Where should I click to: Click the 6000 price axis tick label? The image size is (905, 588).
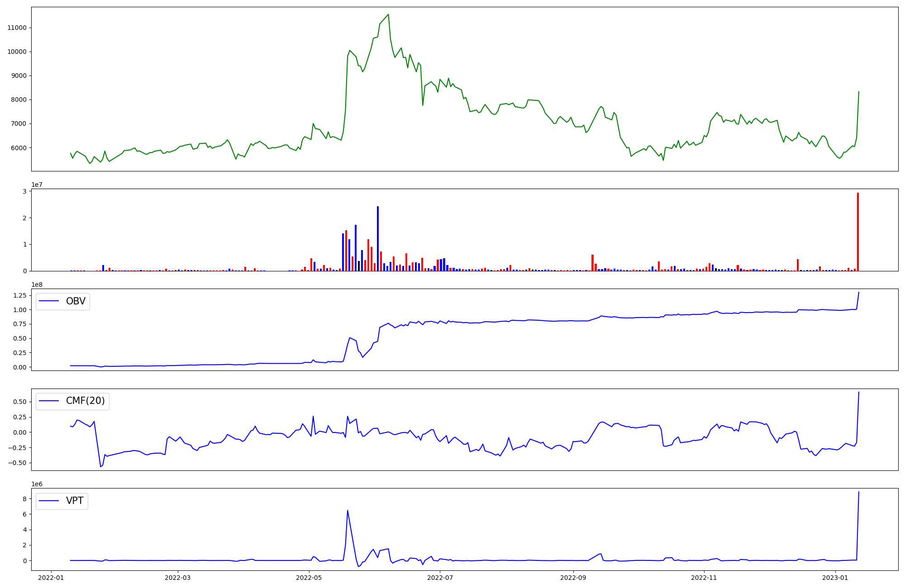(19, 148)
